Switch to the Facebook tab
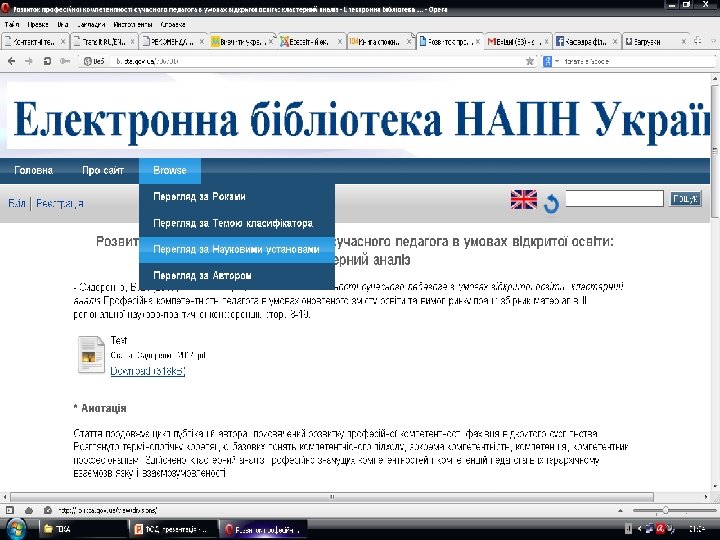The width and height of the screenshot is (720, 540). coord(586,41)
